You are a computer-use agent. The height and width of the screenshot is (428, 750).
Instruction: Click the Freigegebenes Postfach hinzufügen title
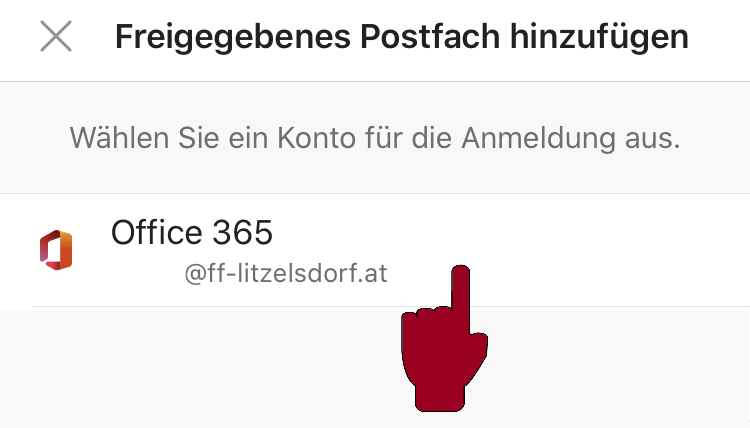coord(402,37)
